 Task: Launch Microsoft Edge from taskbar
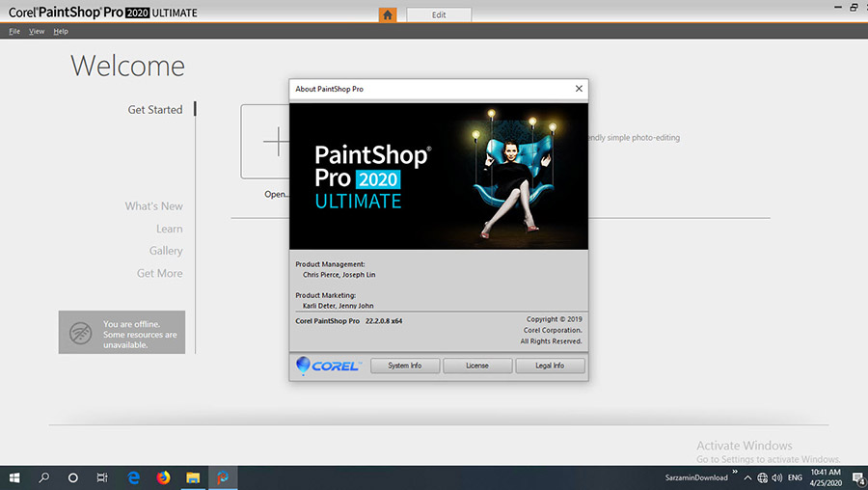coord(133,477)
